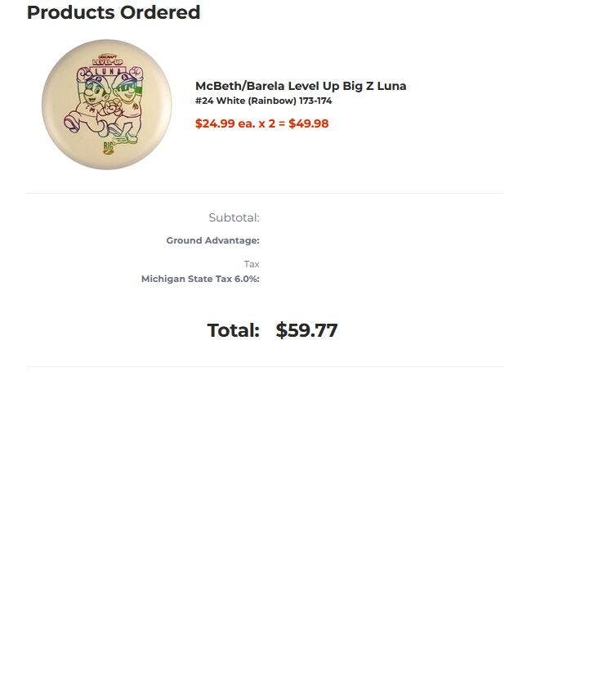
Task: Click the $59.77 total amount
Action: [x=306, y=330]
